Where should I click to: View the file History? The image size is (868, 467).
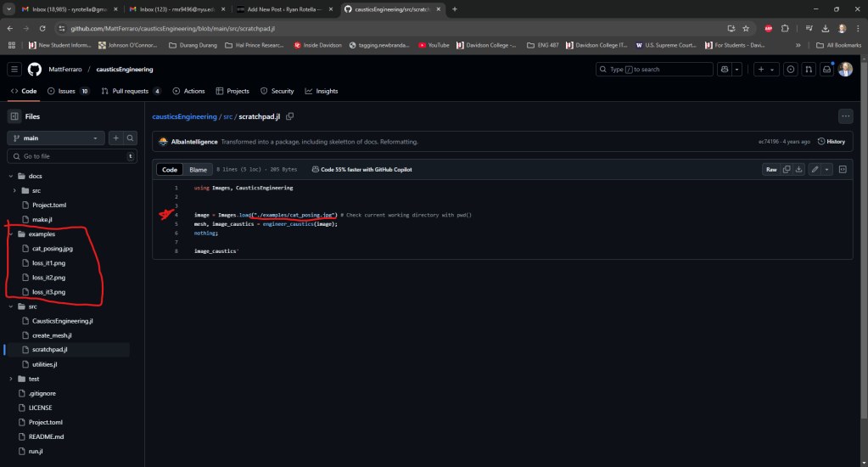pyautogui.click(x=831, y=142)
